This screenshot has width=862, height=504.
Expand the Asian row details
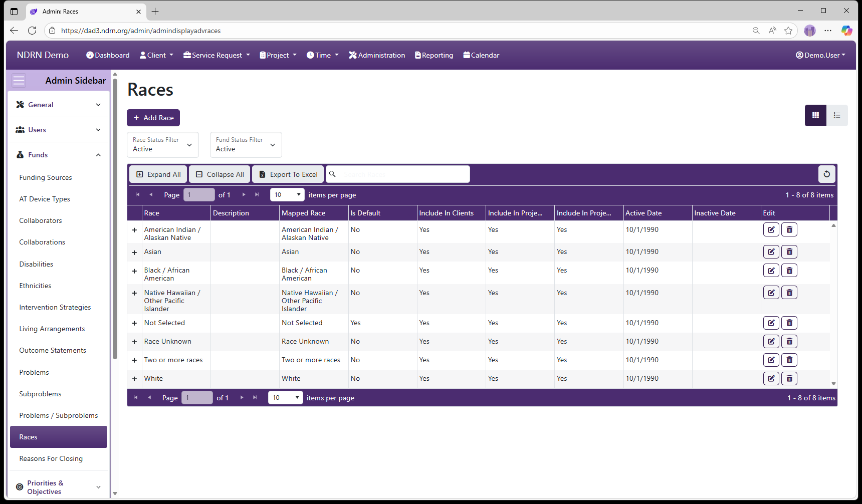[x=134, y=252]
